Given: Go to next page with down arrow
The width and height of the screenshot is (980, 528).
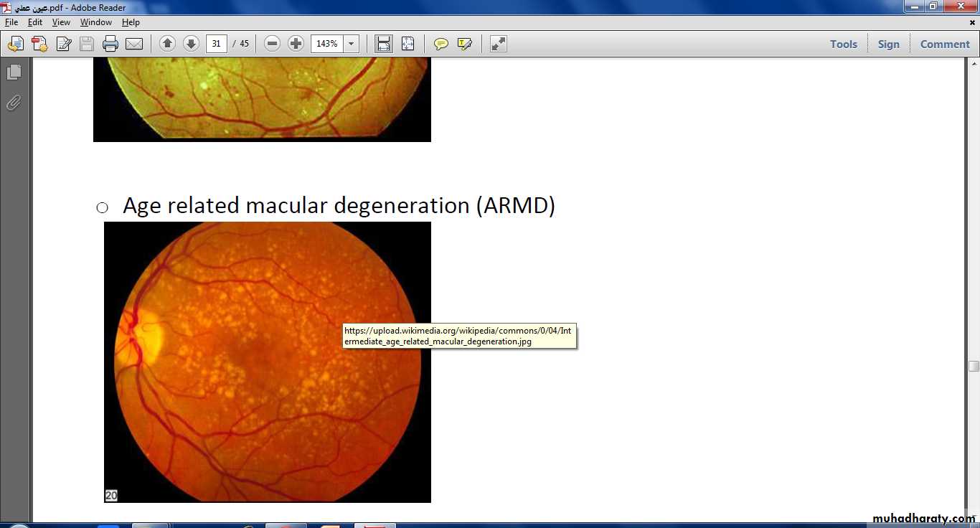Looking at the screenshot, I should (x=191, y=44).
